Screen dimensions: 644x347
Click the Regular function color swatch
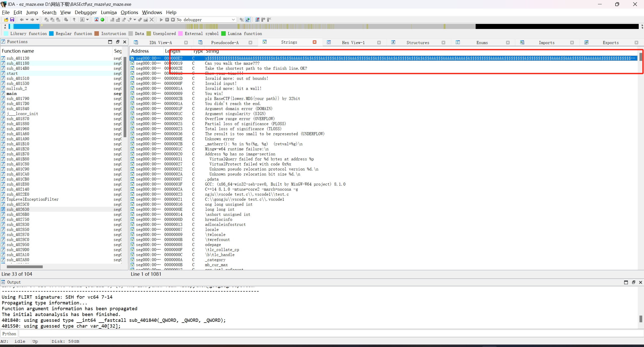[51, 34]
